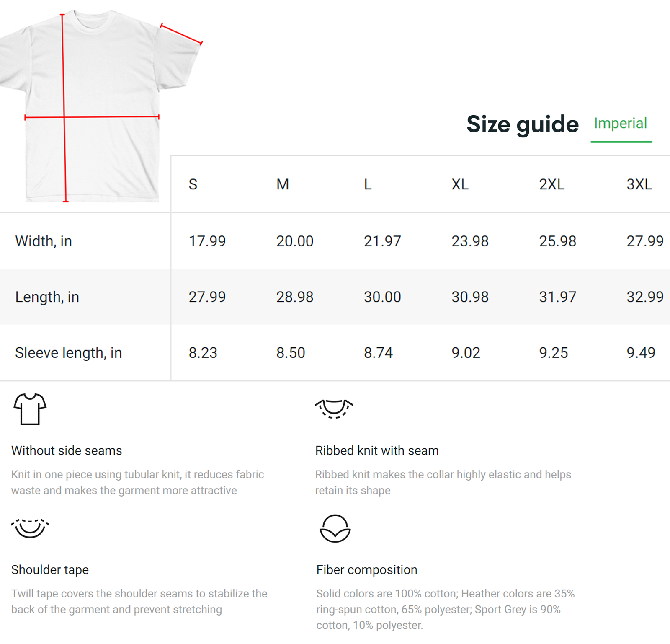Click the Fiber composition title
Viewport: 670px width, 644px height.
367,570
